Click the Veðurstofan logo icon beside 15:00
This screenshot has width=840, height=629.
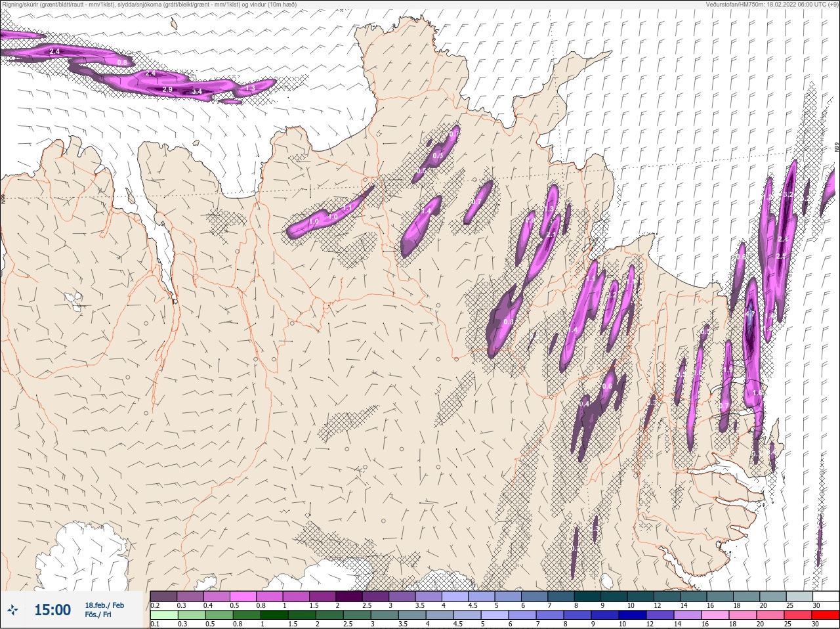pyautogui.click(x=12, y=610)
